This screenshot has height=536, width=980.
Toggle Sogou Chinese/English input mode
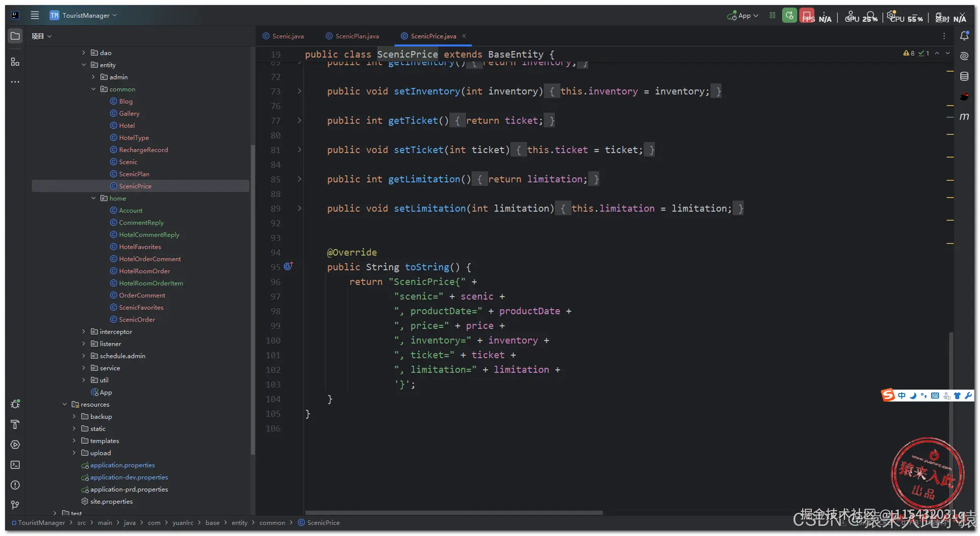tap(902, 396)
